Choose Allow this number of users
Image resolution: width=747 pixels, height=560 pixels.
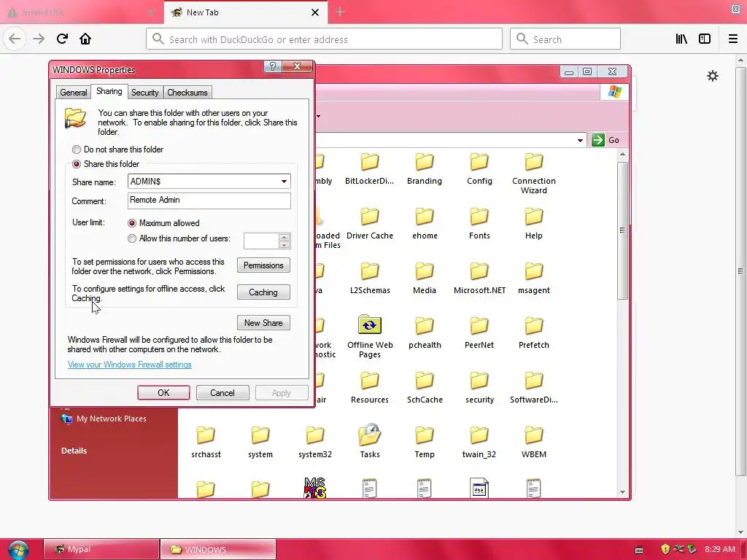click(179, 238)
